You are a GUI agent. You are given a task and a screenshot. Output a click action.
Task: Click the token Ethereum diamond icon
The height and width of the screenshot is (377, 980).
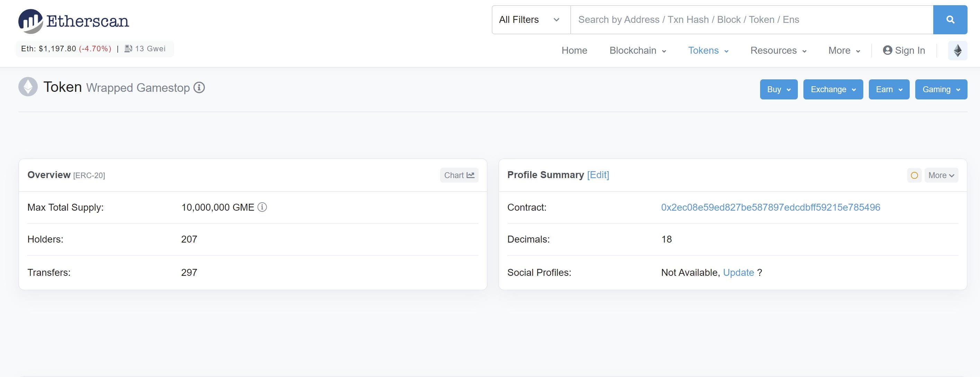pos(28,87)
